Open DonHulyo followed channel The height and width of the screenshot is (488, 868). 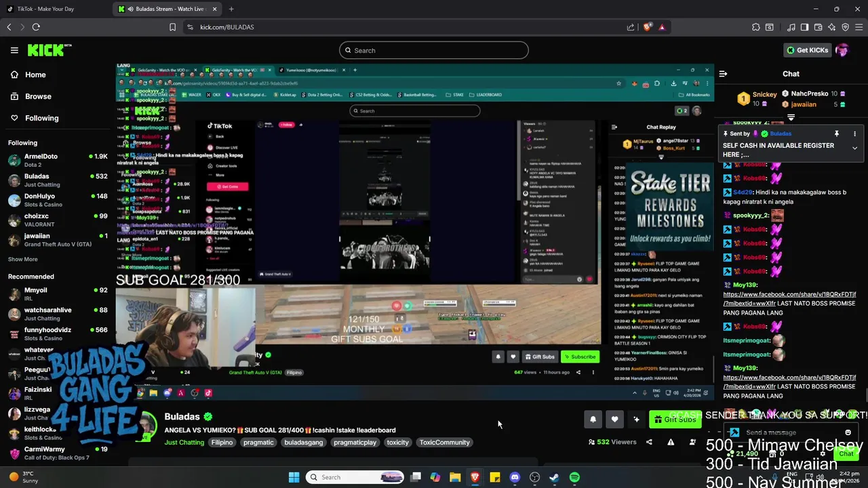(58, 200)
